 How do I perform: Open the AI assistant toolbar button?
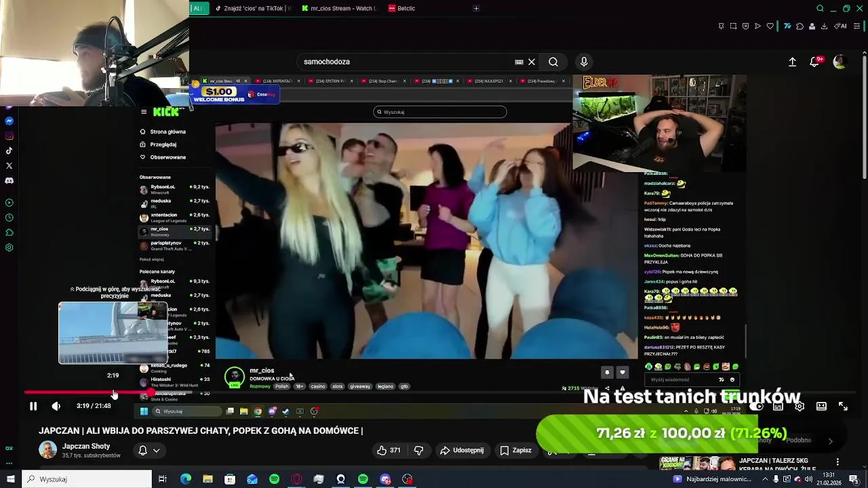841,26
